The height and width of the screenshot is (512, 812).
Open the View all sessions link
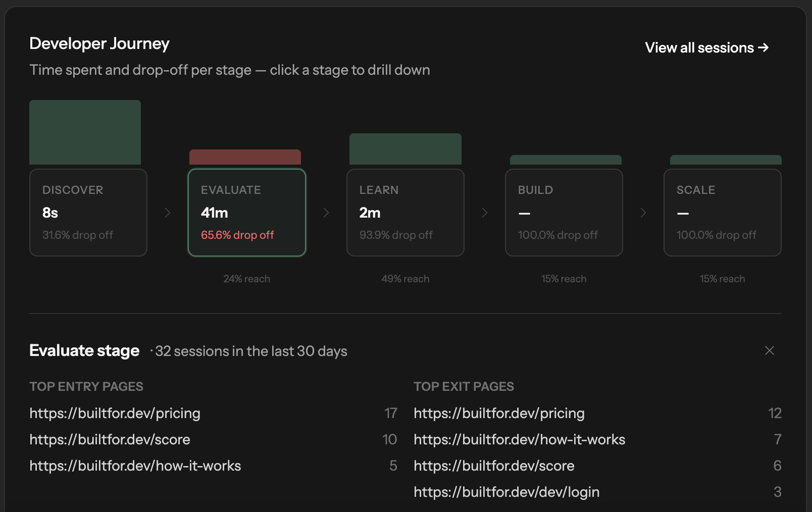(706, 47)
